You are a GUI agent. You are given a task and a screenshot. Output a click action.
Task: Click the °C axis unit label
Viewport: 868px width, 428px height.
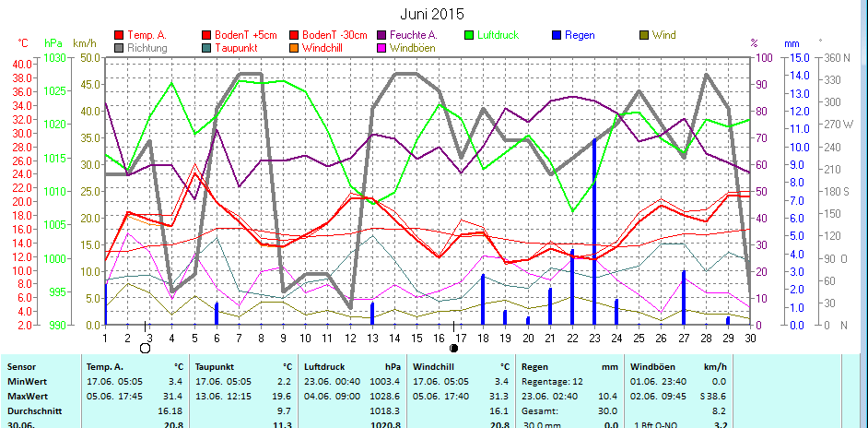coord(23,42)
